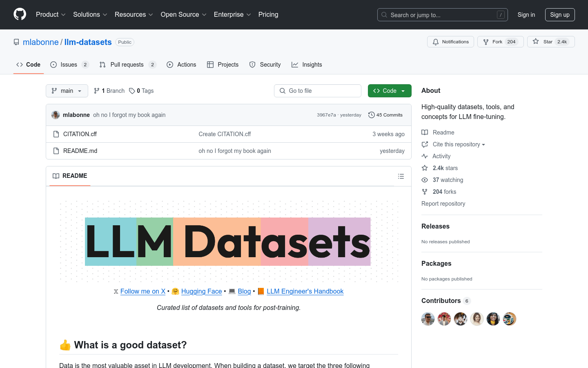Click the fifth contributor avatar
Viewport: 588px width, 368px height.
click(493, 319)
